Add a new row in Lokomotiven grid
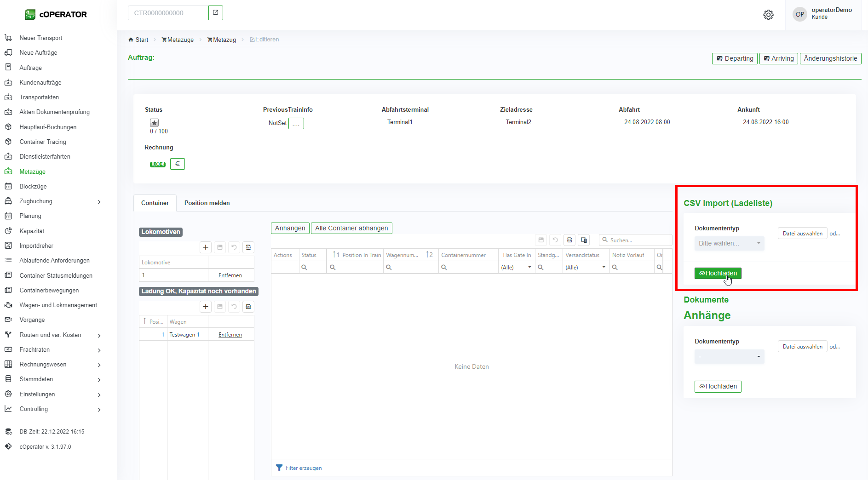Screen dimensions: 868x480 [x=206, y=247]
